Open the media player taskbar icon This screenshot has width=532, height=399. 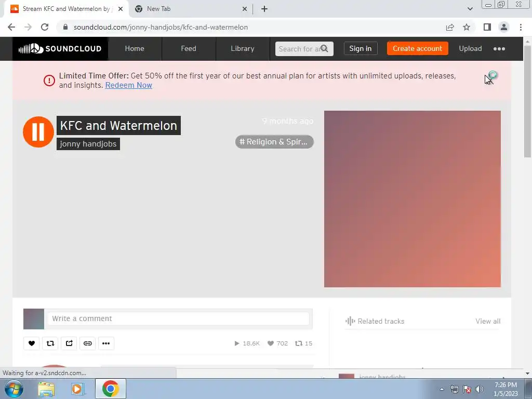[x=77, y=389]
